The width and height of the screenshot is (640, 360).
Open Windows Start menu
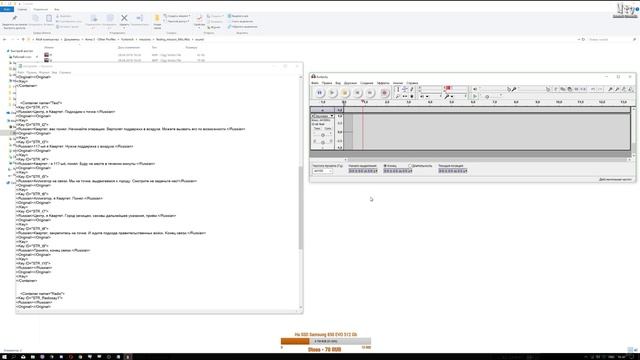[5, 357]
